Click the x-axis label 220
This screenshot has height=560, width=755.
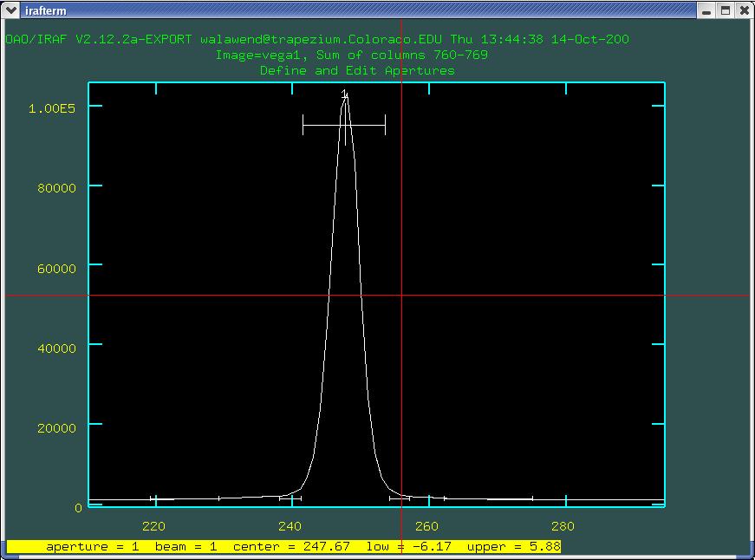153,526
